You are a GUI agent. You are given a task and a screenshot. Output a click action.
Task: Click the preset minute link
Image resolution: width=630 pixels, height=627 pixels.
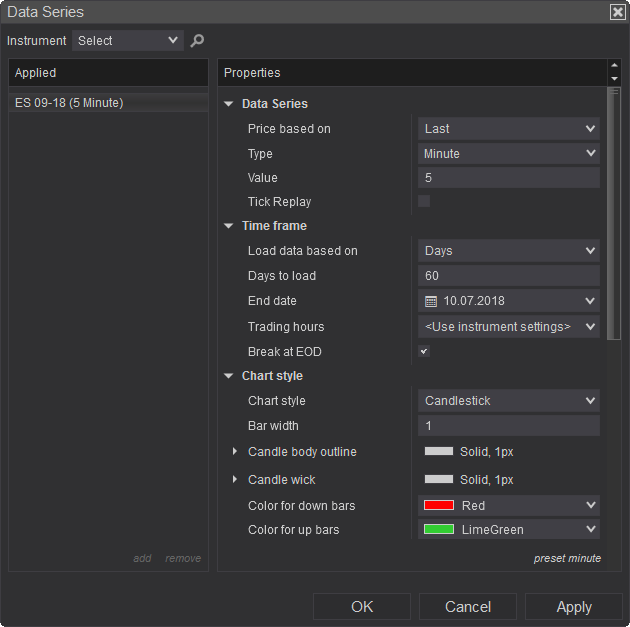click(567, 558)
